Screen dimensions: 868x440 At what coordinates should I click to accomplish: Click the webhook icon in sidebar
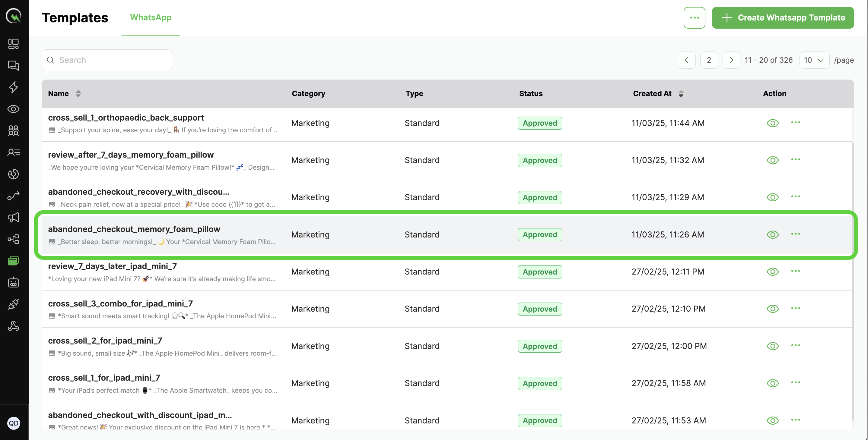click(14, 326)
